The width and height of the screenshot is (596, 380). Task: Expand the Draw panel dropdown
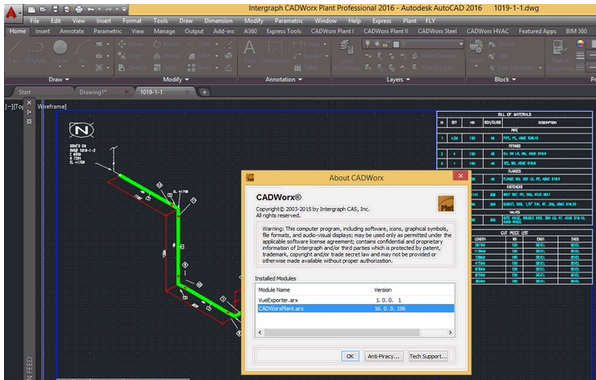(59, 79)
